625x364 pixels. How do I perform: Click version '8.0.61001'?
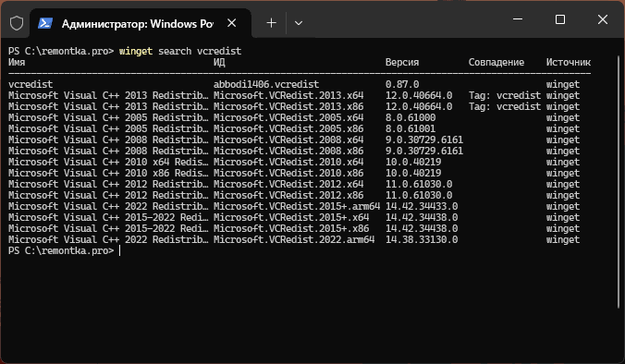tap(411, 128)
